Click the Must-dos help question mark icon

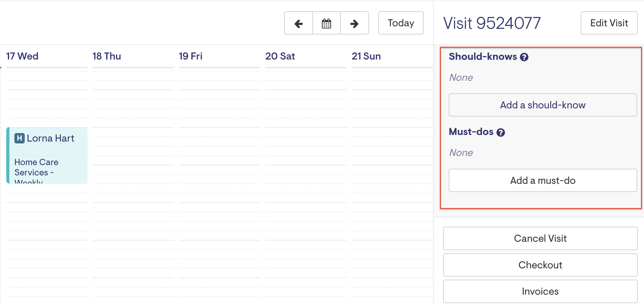501,132
